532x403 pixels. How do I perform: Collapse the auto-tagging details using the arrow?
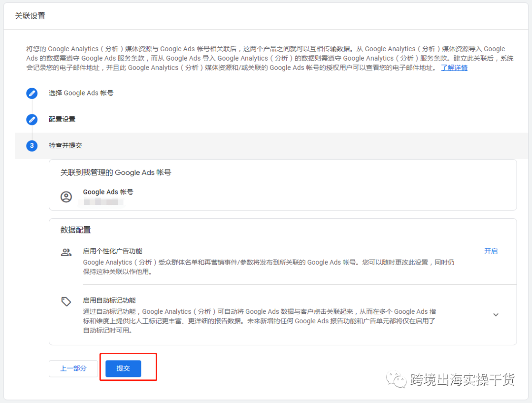pyautogui.click(x=496, y=314)
